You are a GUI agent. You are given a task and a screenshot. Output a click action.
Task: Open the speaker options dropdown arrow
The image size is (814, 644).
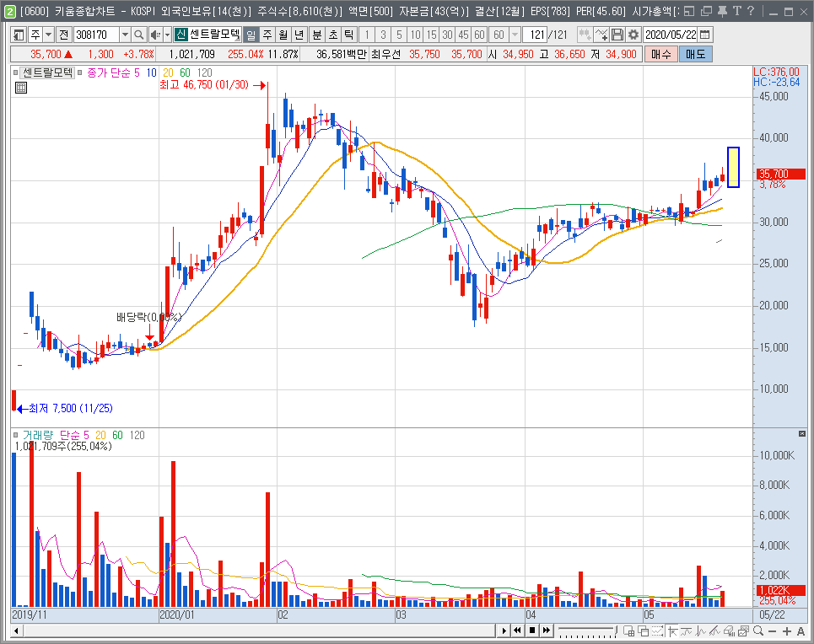(167, 35)
